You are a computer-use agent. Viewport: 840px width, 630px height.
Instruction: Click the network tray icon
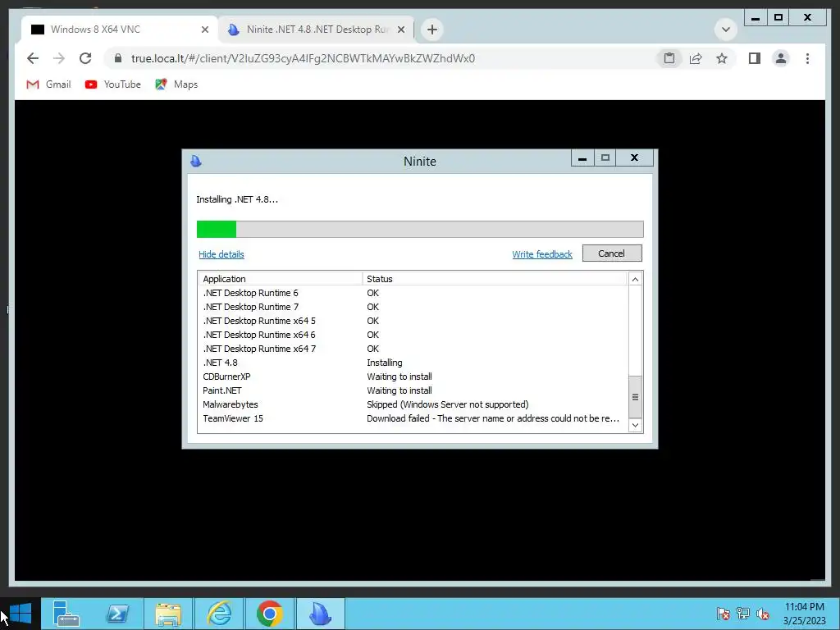tap(742, 614)
